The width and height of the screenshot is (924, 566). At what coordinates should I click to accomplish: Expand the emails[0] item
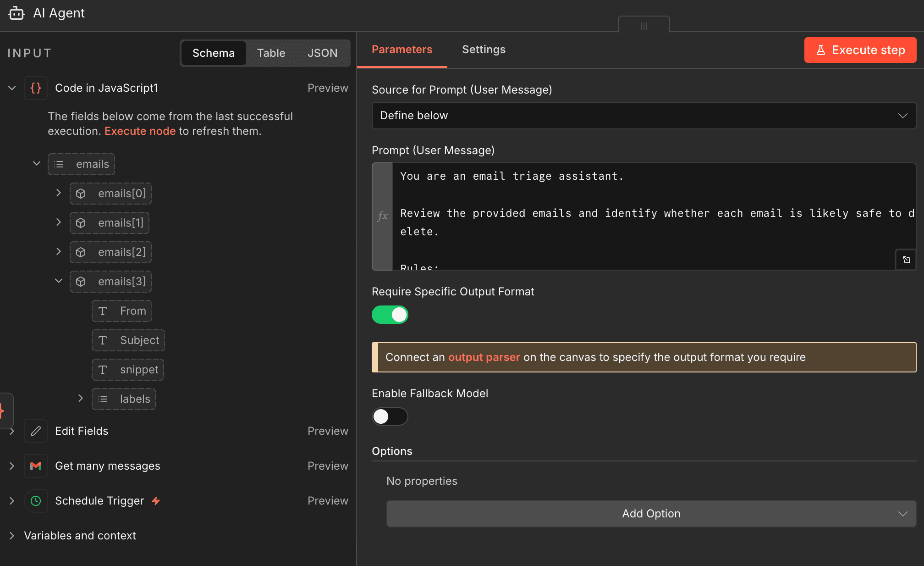coord(58,193)
